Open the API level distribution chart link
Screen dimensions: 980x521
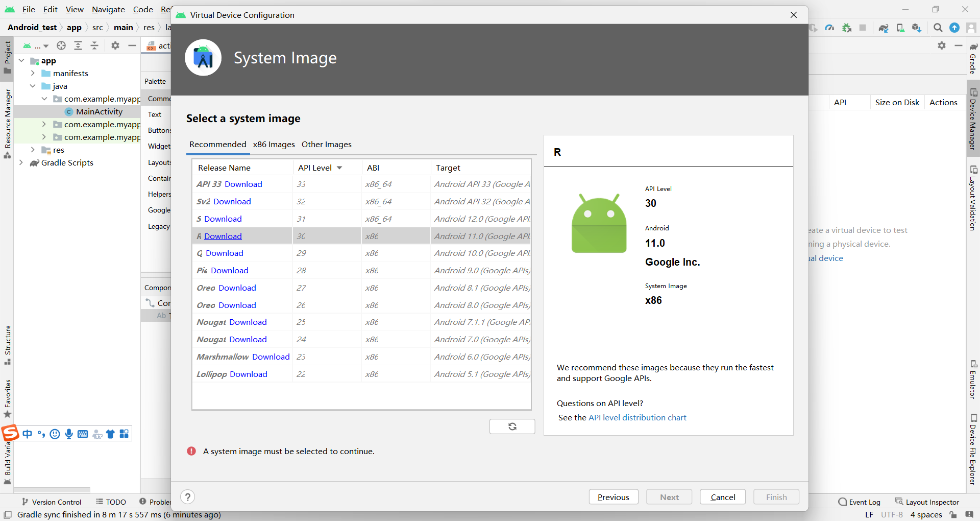point(638,418)
